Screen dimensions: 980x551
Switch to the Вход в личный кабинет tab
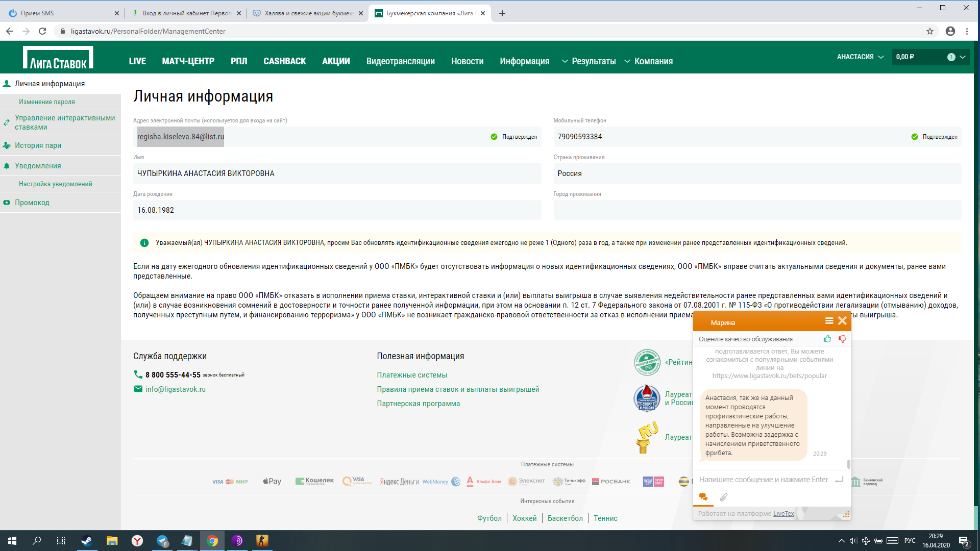pyautogui.click(x=186, y=13)
